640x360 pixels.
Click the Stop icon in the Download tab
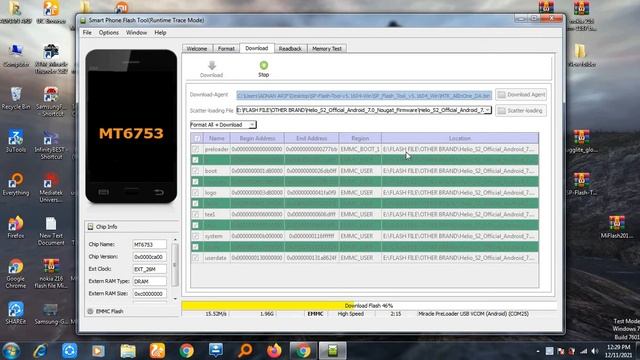click(x=264, y=65)
